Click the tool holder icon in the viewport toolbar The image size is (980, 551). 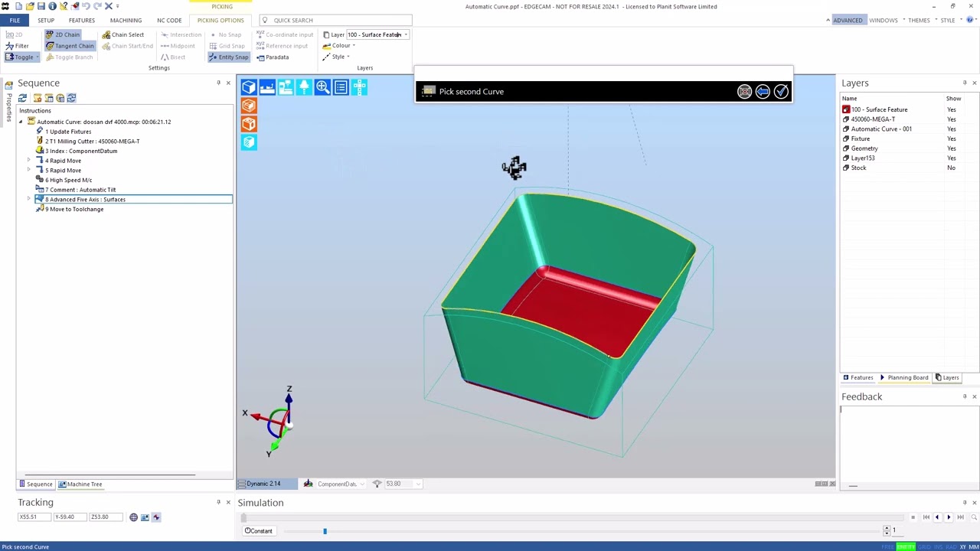(304, 88)
